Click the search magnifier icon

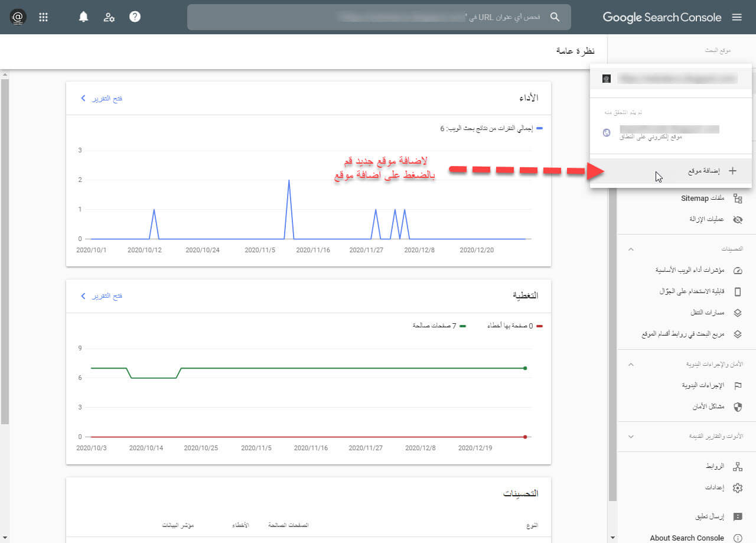pyautogui.click(x=555, y=17)
